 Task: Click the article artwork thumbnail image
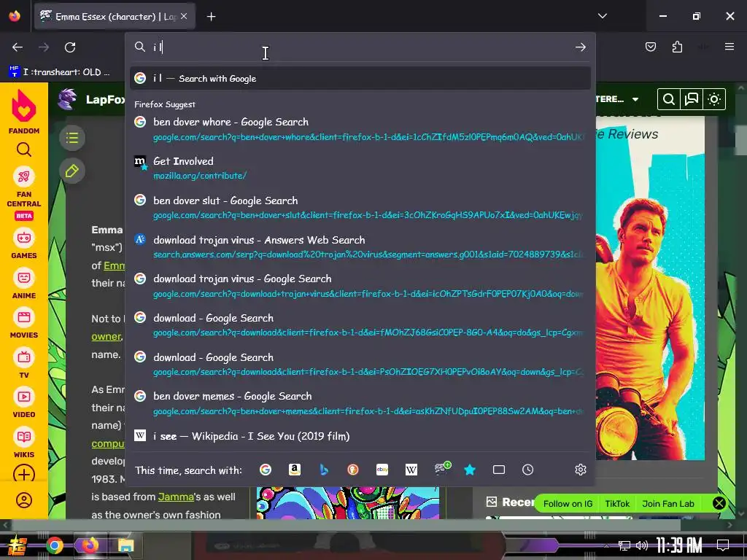click(x=348, y=503)
